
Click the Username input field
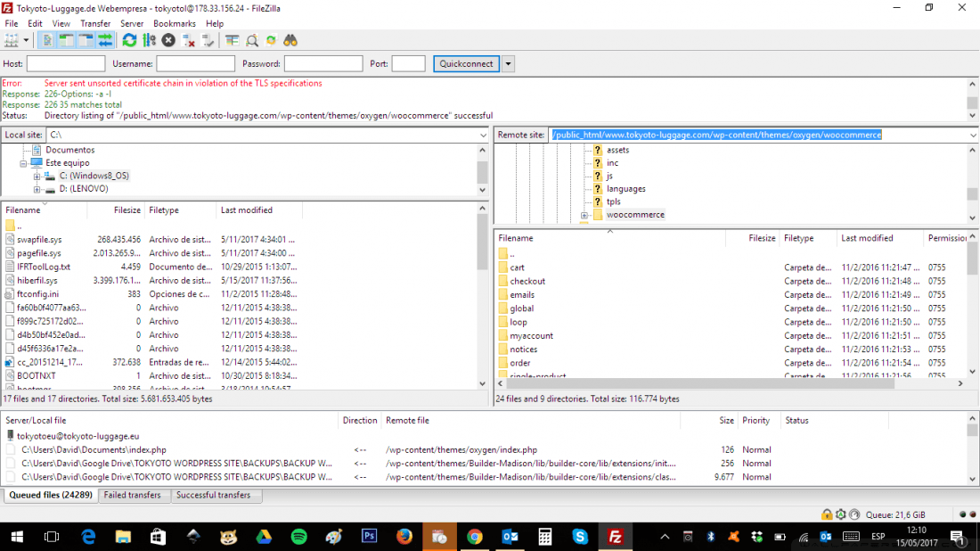(196, 64)
